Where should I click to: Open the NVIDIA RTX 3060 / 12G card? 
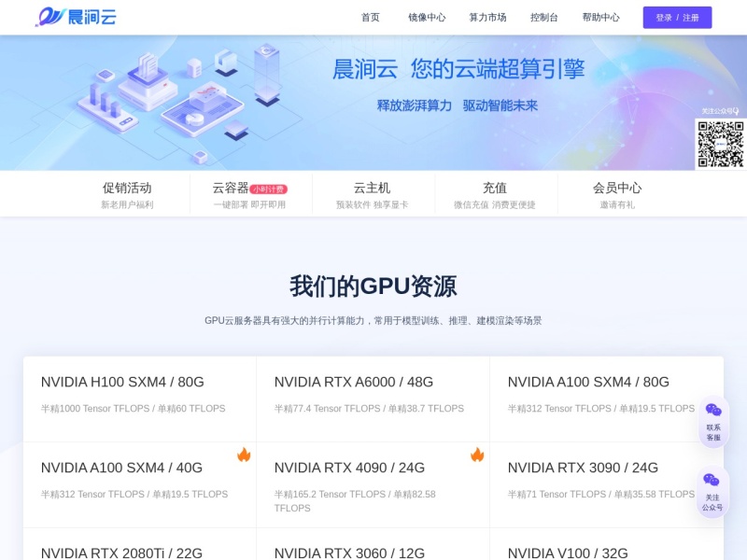[373, 544]
